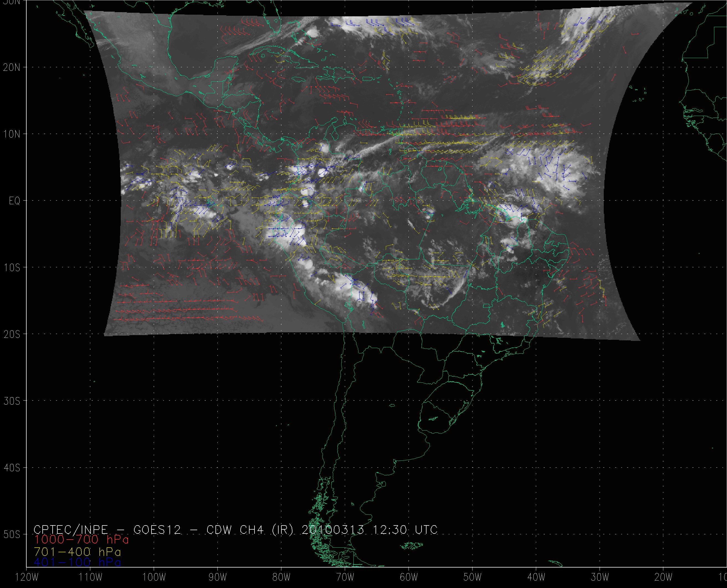Click the 10N latitude label

pos(12,134)
